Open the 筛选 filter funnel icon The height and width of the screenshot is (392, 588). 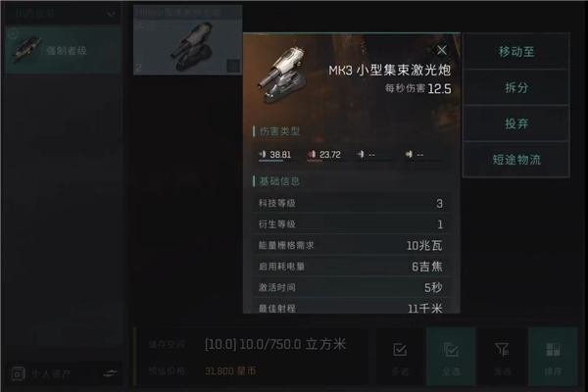502,350
